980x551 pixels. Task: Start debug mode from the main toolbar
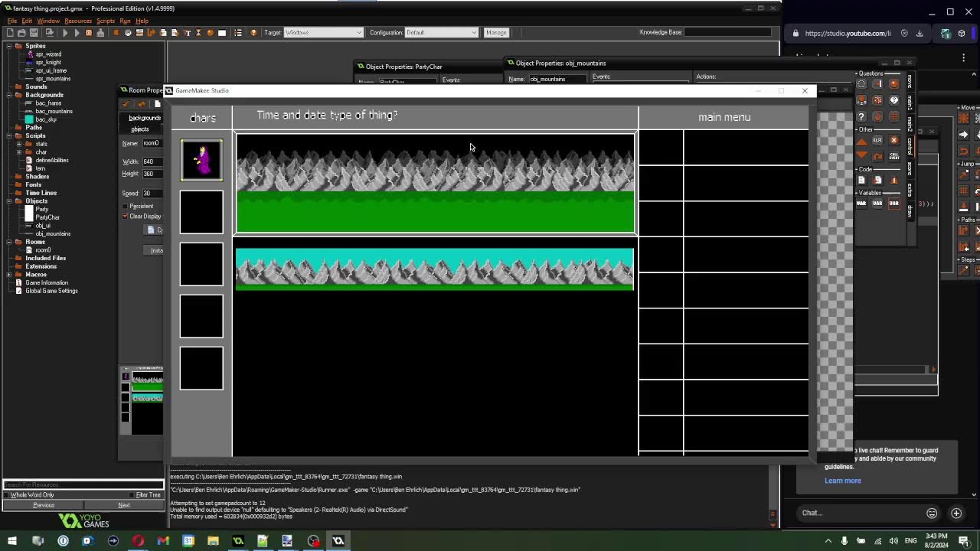[77, 33]
